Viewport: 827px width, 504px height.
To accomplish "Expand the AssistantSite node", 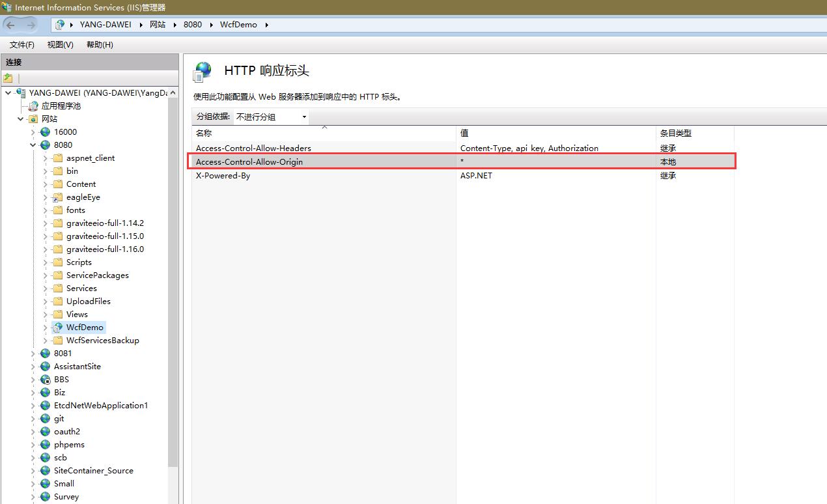I will coord(33,366).
